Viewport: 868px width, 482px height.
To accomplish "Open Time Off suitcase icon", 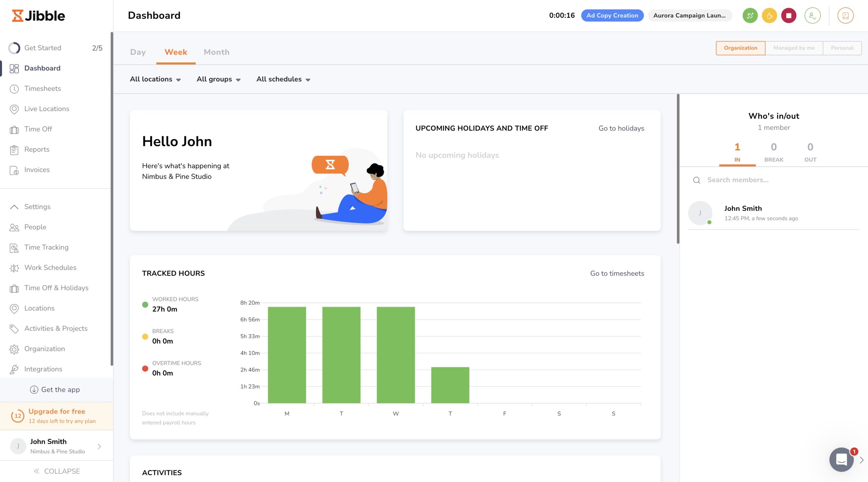I will 14,129.
